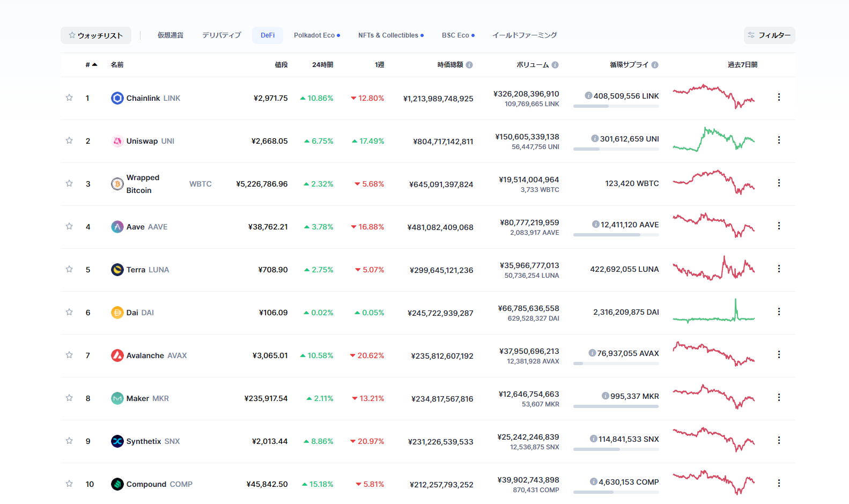Star Aave to add to watchlist
Viewport: 849px width, 504px height.
click(69, 226)
